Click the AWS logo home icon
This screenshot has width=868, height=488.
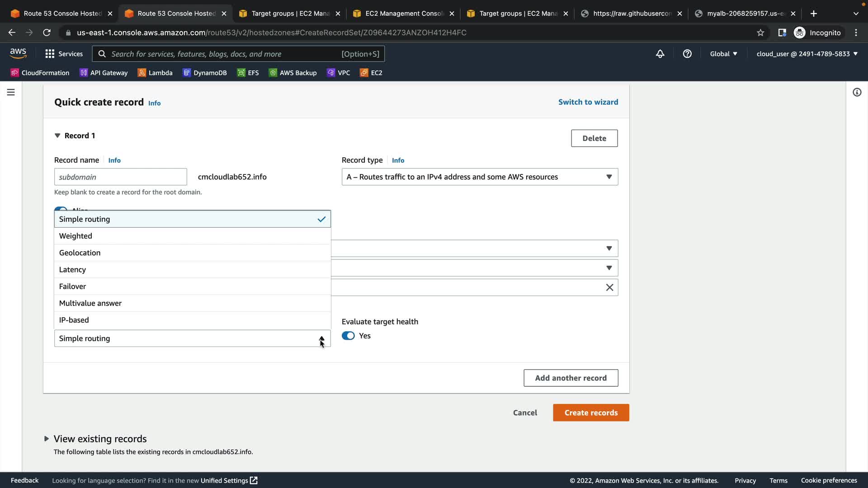[x=18, y=53]
